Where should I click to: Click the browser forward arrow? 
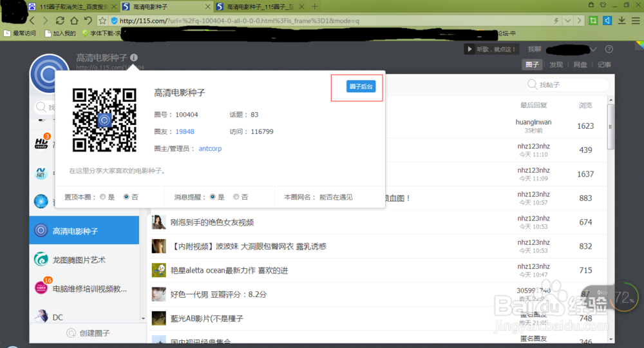tap(46, 21)
